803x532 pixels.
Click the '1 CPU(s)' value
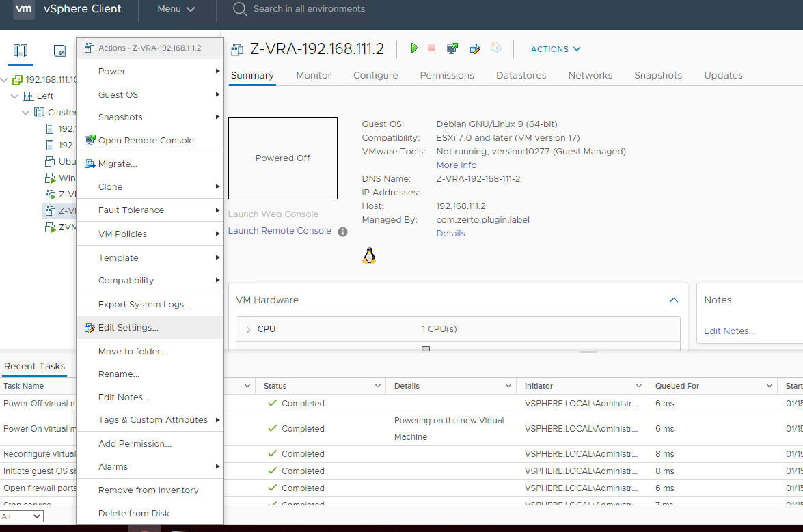[439, 329]
